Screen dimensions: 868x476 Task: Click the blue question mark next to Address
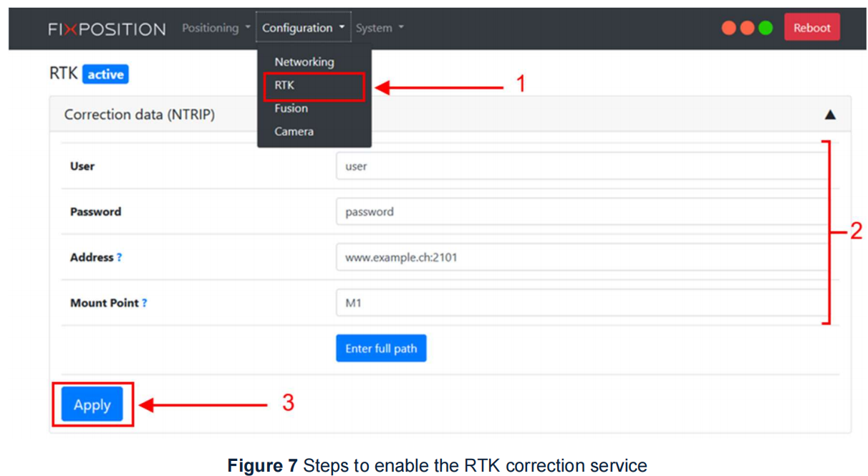119,257
